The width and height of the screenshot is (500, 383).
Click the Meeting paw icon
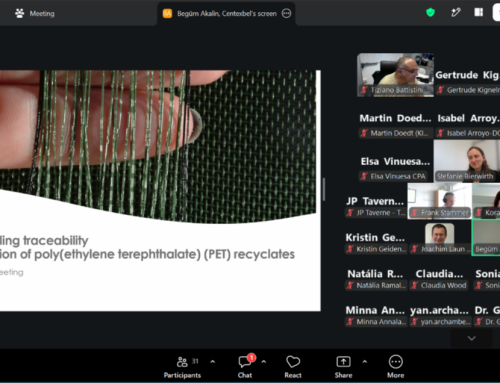coord(19,13)
